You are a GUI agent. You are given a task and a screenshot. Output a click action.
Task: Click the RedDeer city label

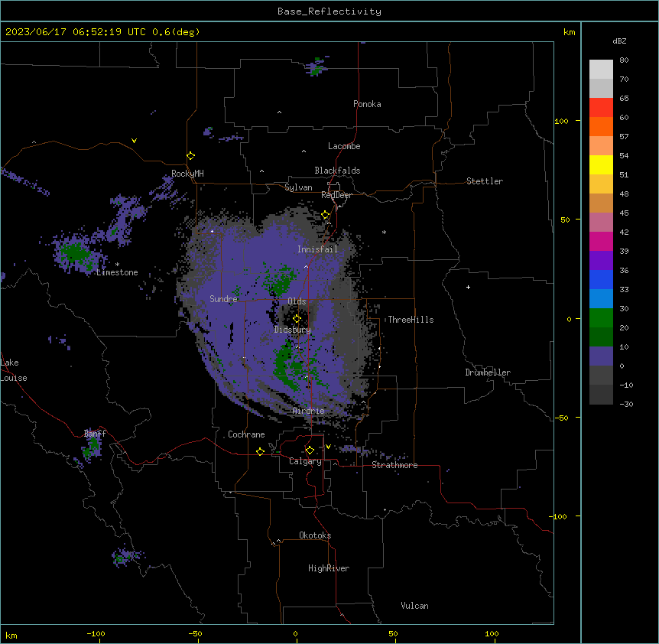click(336, 195)
